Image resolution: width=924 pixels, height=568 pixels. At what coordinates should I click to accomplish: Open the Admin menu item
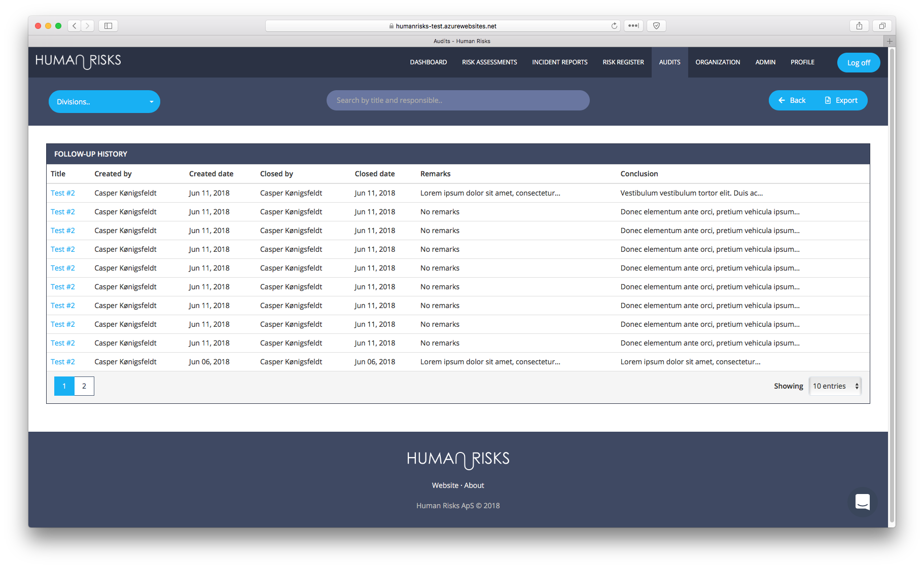[765, 62]
